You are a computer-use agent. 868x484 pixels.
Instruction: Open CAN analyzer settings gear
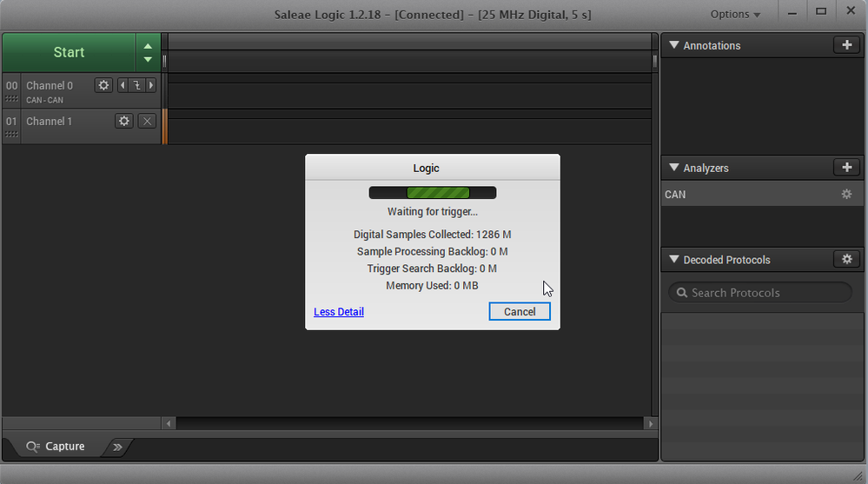pyautogui.click(x=846, y=194)
